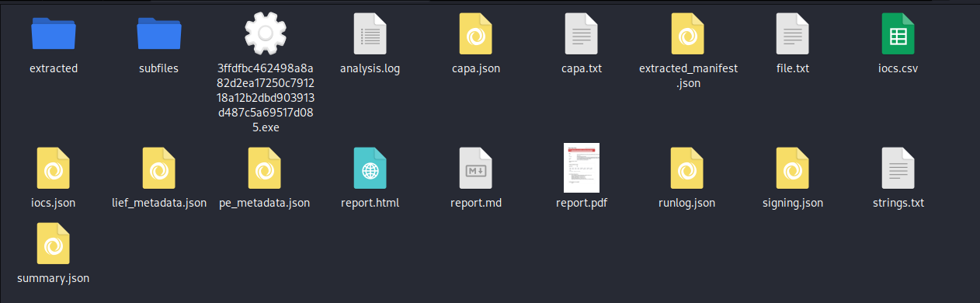Select the capa.json file icon
This screenshot has height=303, width=980.
tap(476, 33)
